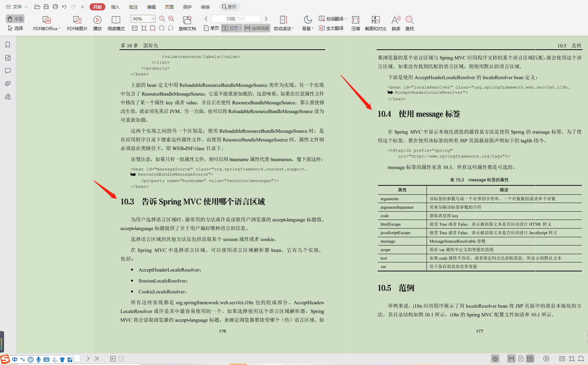
Task: Select single page icon in status bar
Action: 521,359
